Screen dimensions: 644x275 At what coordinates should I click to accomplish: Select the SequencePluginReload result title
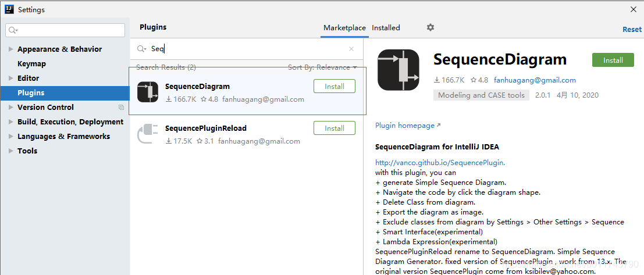(x=206, y=128)
